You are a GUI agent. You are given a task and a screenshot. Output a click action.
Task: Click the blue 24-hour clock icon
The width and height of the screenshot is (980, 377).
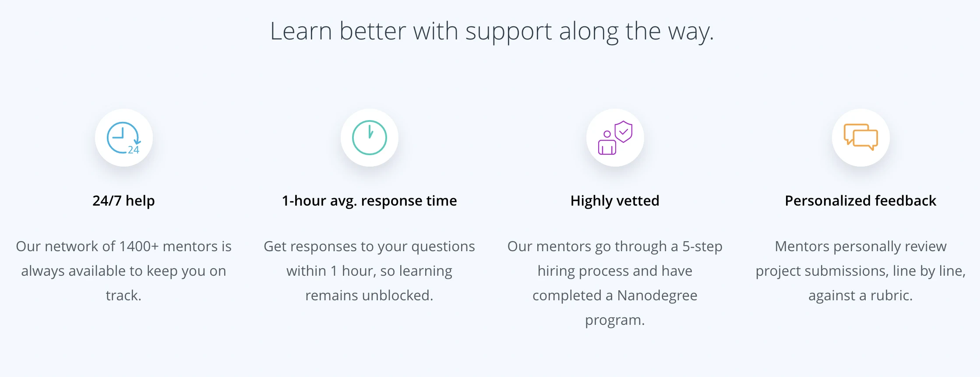point(124,138)
